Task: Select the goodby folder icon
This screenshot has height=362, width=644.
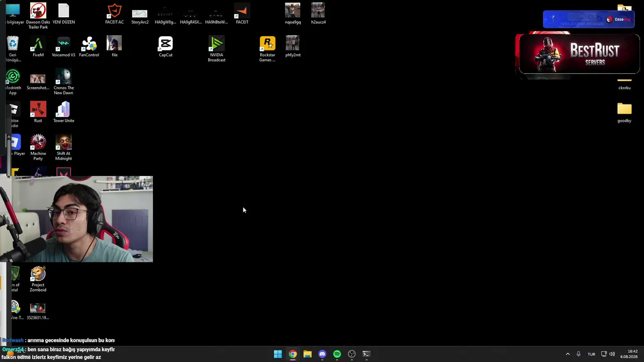Action: (624, 109)
